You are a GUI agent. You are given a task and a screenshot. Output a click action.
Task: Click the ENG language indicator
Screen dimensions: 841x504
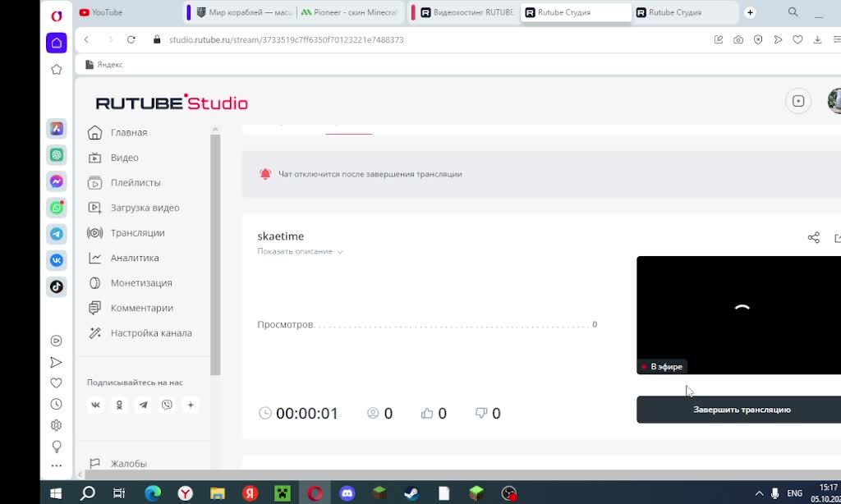(x=794, y=493)
